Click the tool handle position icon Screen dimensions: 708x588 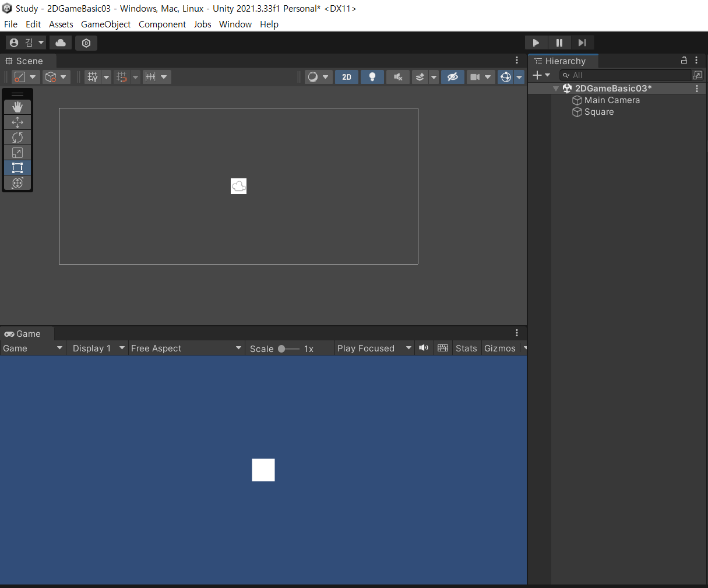(x=20, y=77)
